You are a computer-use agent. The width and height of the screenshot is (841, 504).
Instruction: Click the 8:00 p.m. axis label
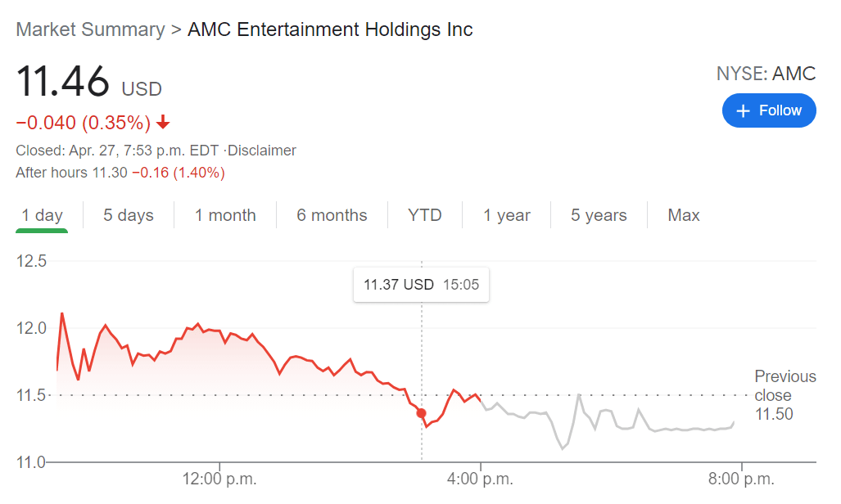[741, 479]
